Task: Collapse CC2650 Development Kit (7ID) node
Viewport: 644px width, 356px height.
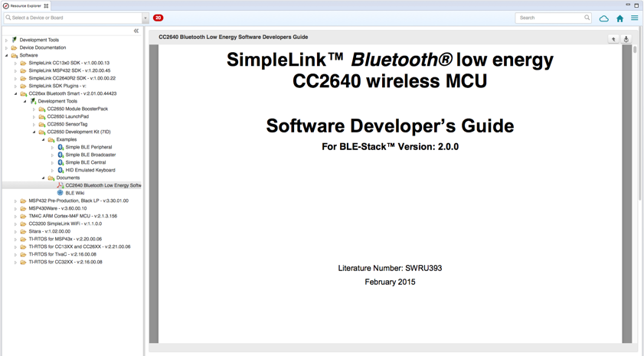Action: (x=34, y=132)
